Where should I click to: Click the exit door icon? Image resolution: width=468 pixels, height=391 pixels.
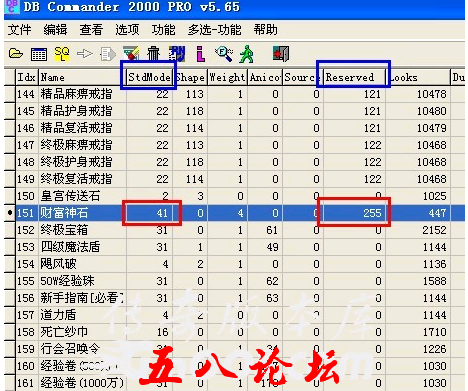point(281,54)
